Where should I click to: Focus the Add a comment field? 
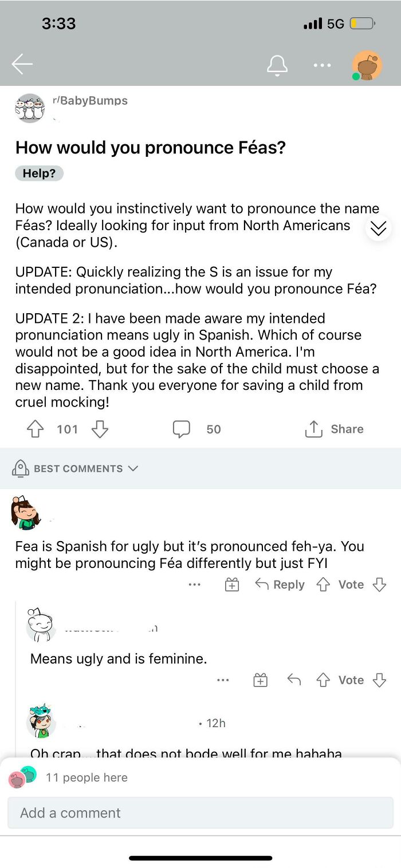(200, 812)
